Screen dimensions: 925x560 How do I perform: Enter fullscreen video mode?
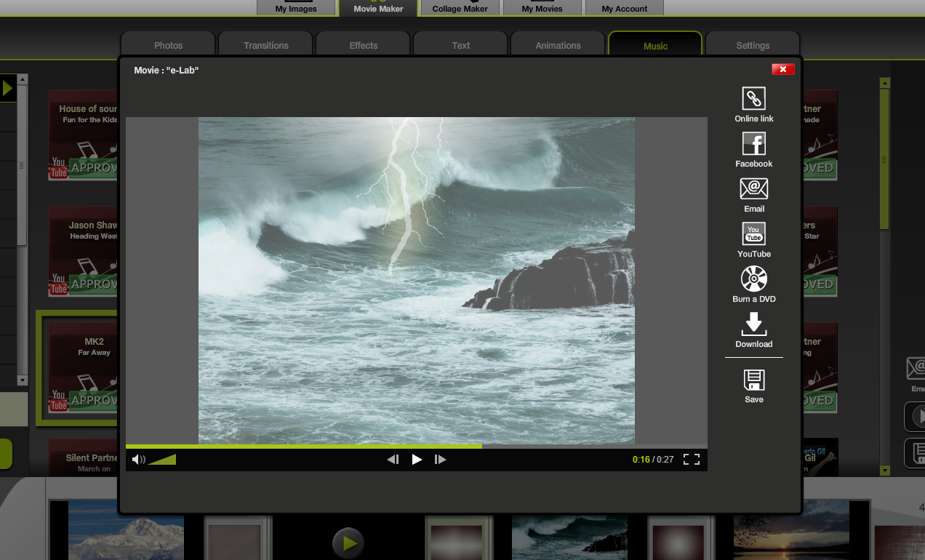click(691, 459)
